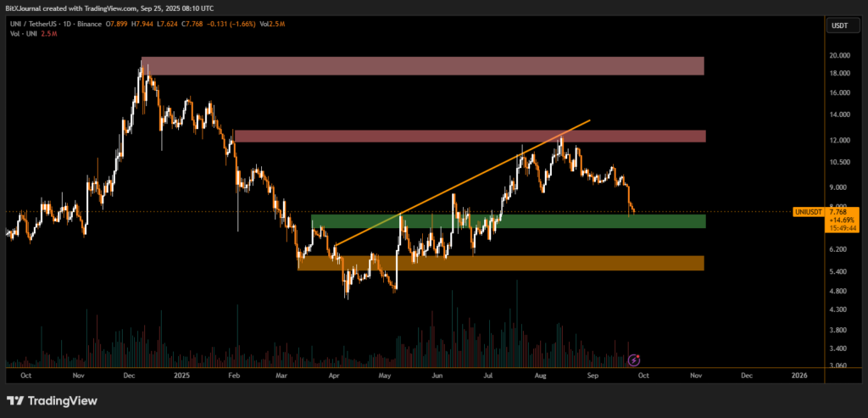Click the Dec label right of Nov
The height and width of the screenshot is (418, 868).
pyautogui.click(x=747, y=374)
